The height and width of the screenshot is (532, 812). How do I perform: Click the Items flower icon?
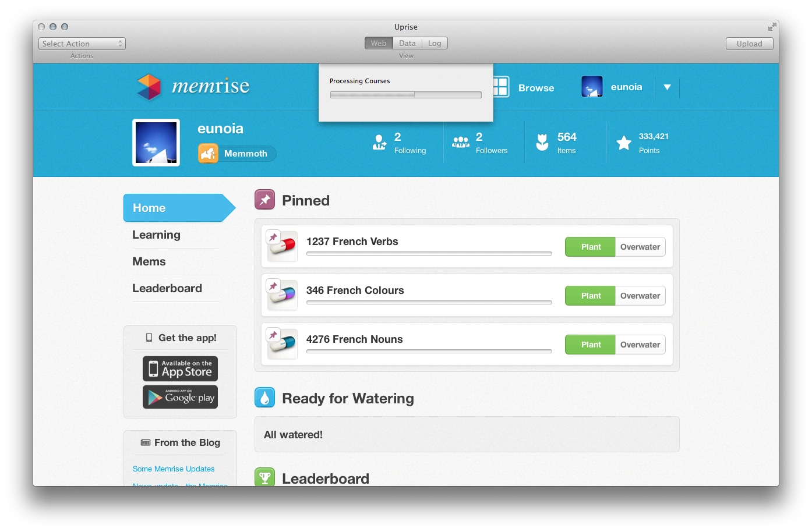(542, 142)
